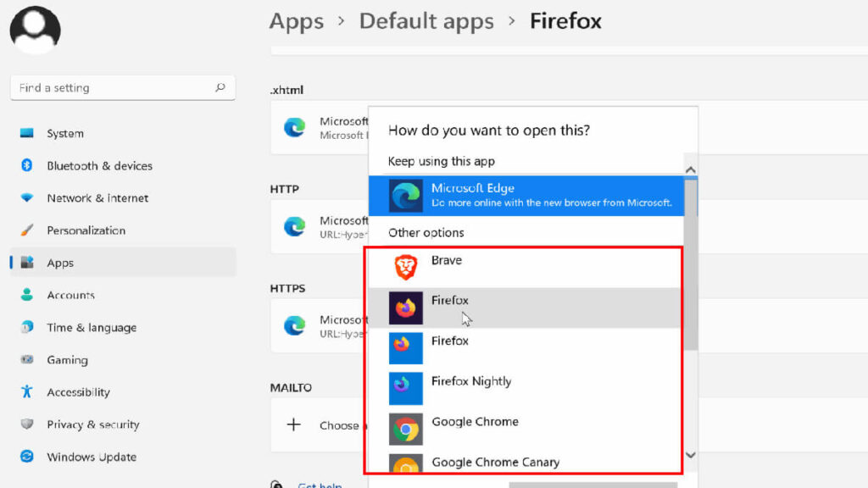Pick the Firefox entry with blue tile icon
868x488 pixels.
tap(449, 341)
